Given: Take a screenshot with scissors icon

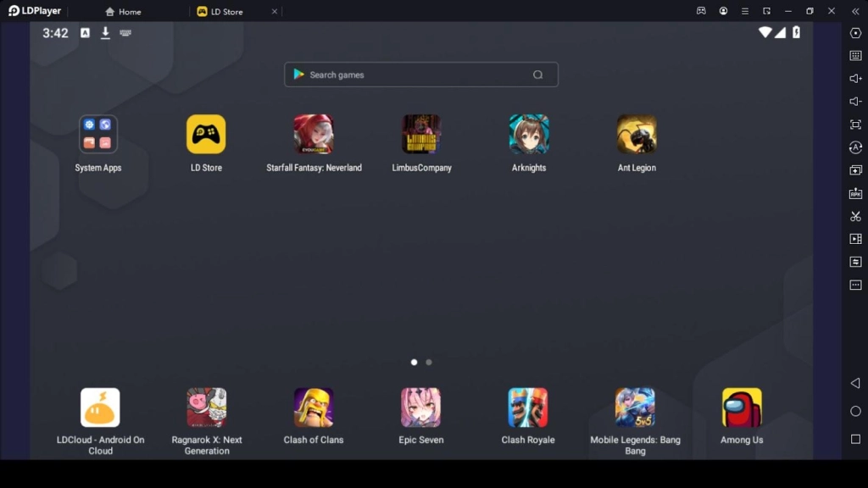Looking at the screenshot, I should click(x=855, y=216).
